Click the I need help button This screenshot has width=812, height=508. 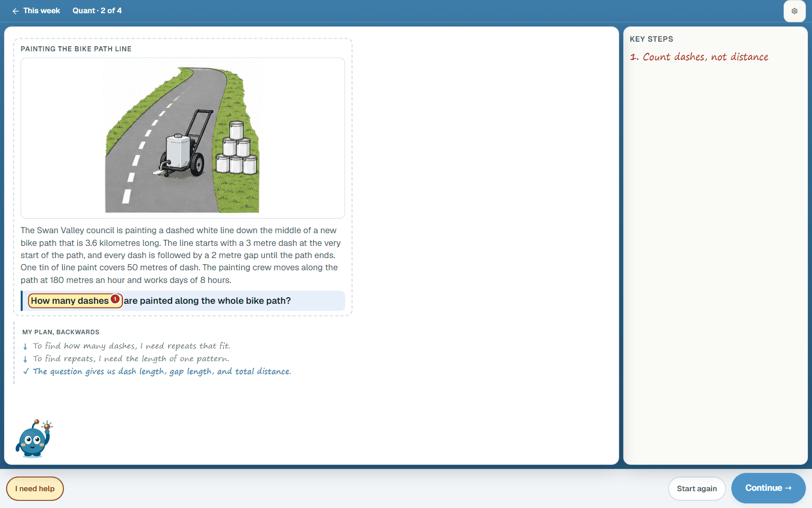35,489
